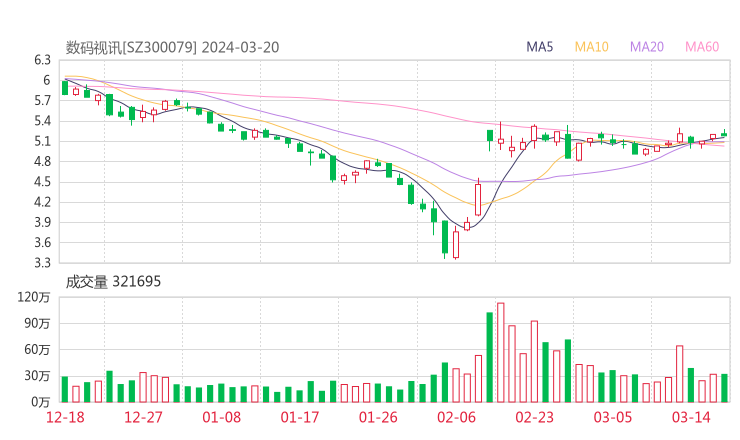Click the MA5 legend label
Viewport: 740px width, 440px height.
click(x=539, y=47)
